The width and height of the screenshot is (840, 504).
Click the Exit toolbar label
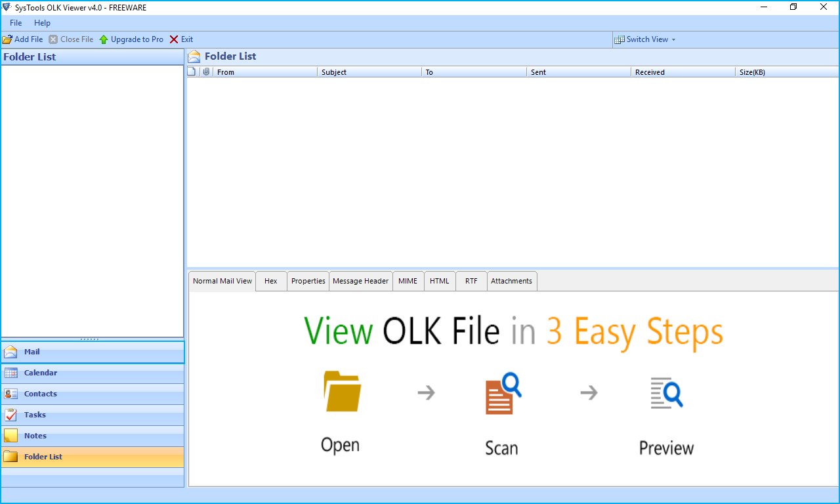[187, 39]
